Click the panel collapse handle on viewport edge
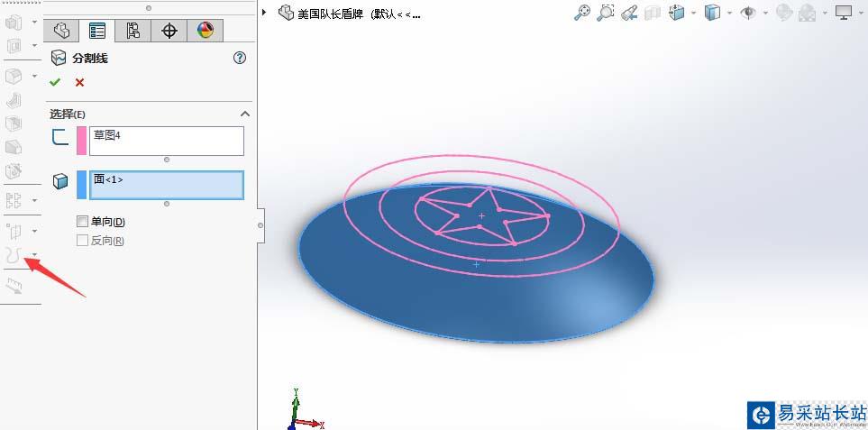The image size is (868, 430). 260,225
